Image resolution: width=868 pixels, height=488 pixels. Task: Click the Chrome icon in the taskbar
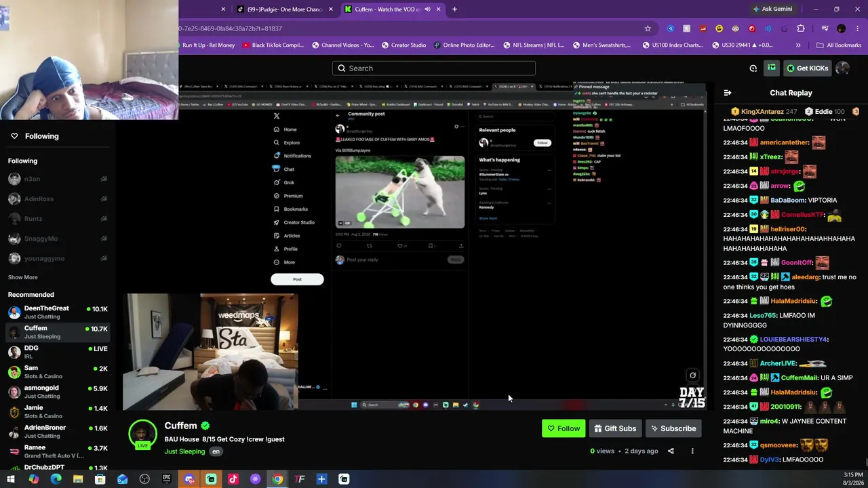277,479
